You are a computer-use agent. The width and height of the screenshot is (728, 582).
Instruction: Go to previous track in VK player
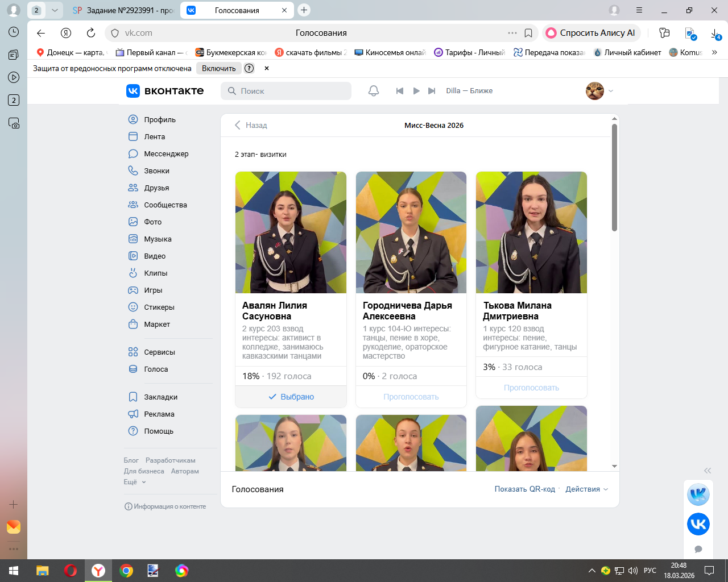400,91
